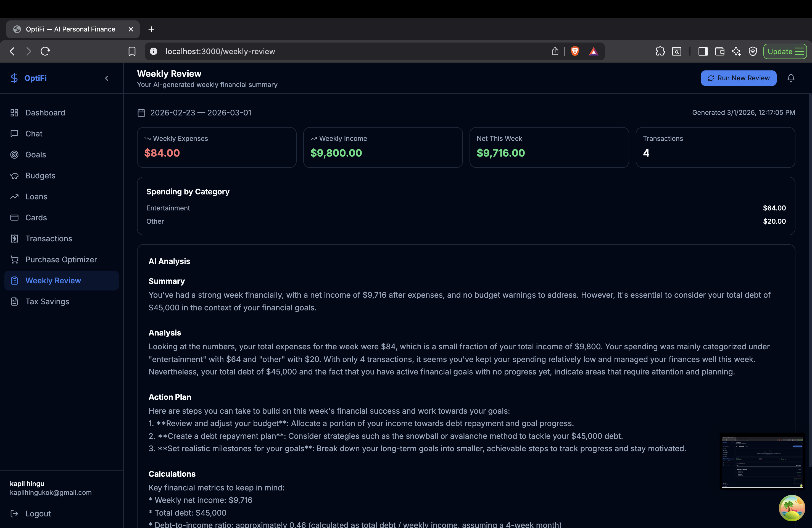Click the Loans trend icon
The width and height of the screenshot is (812, 528).
(14, 196)
